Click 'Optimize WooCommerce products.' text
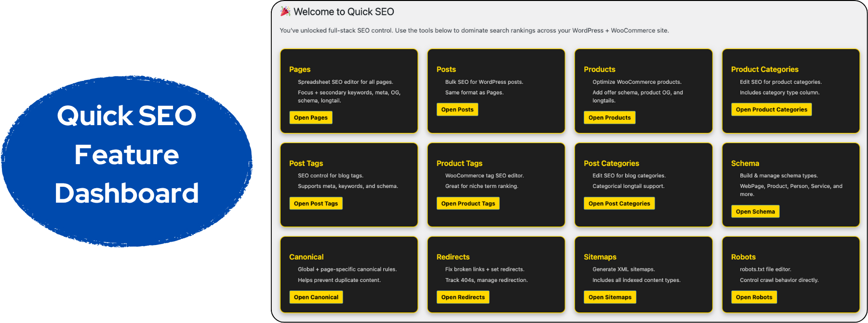This screenshot has height=323, width=868. click(637, 82)
